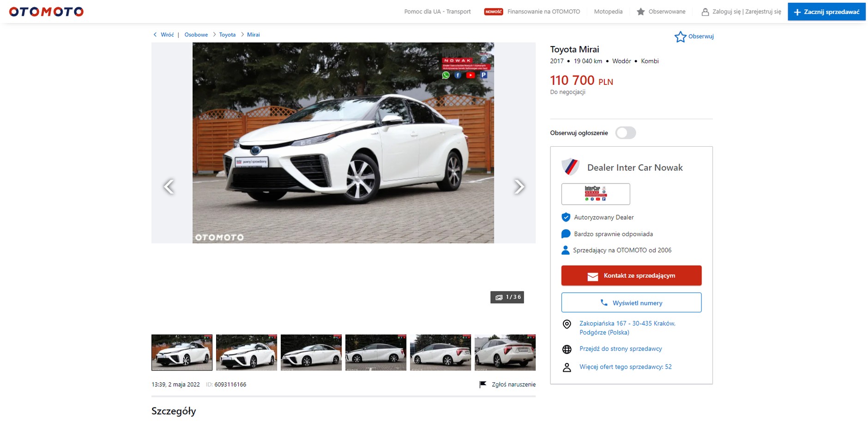The width and height of the screenshot is (868, 423).
Task: Click the 110 700 PLN price
Action: pyautogui.click(x=581, y=81)
